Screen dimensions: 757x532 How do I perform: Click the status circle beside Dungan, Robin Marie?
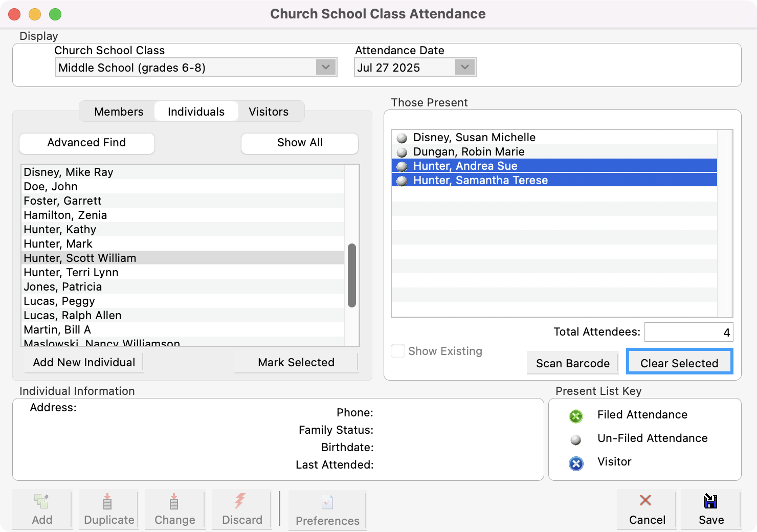(402, 151)
